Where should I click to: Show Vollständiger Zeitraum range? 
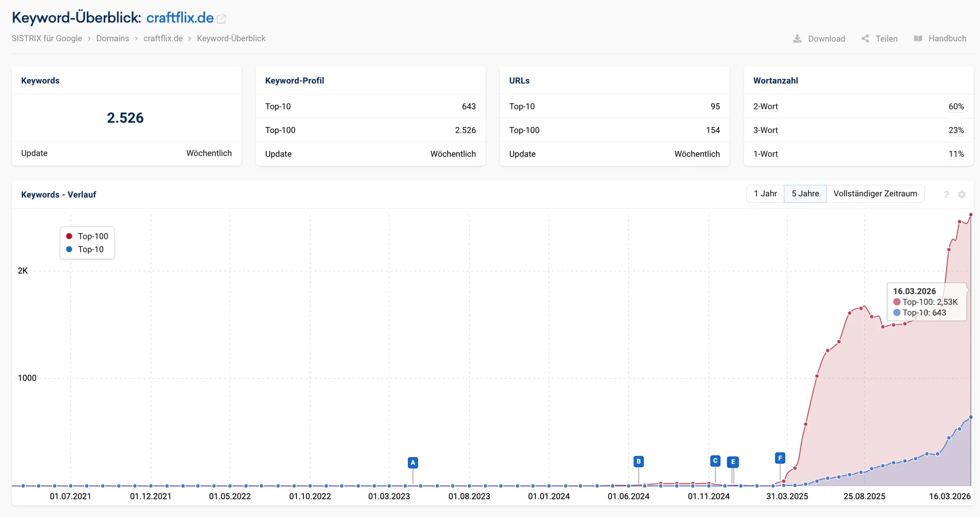coord(875,193)
